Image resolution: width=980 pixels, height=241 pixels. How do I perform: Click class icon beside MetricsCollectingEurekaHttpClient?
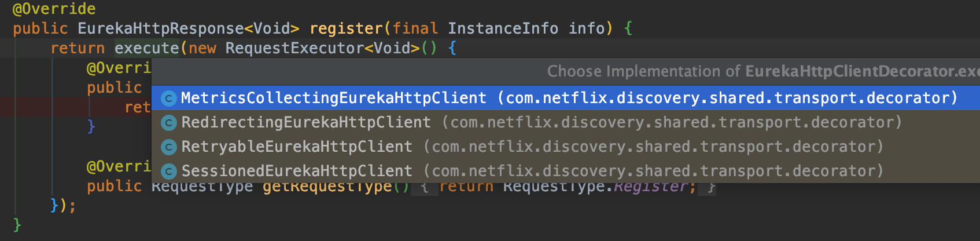[x=168, y=98]
